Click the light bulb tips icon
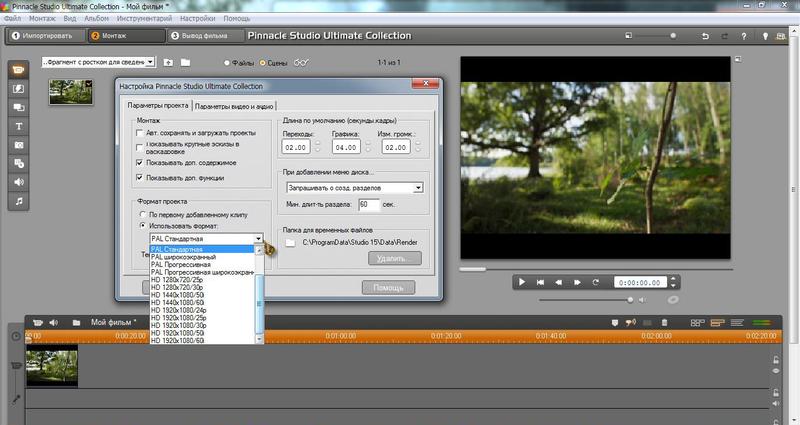 pos(765,36)
